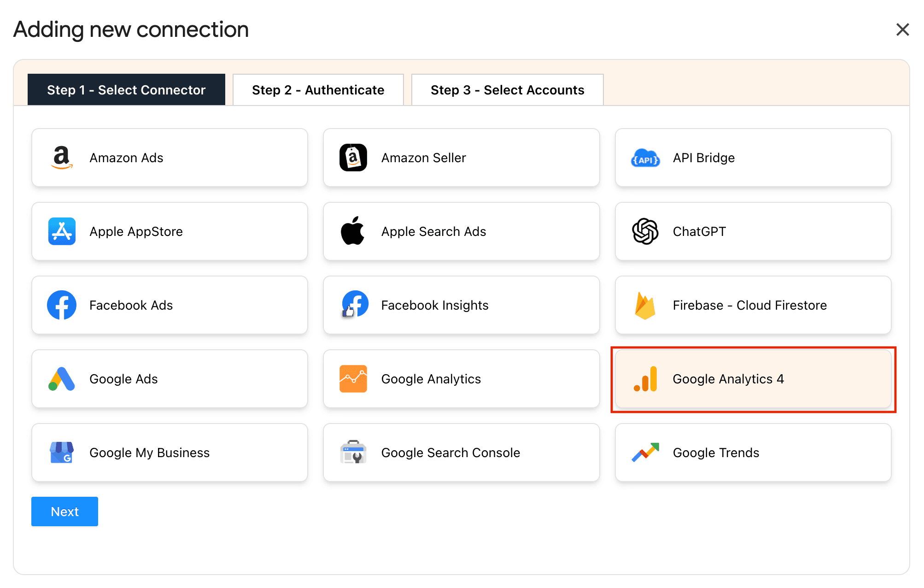Click the Firebase flame icon
The height and width of the screenshot is (588, 924).
click(645, 305)
